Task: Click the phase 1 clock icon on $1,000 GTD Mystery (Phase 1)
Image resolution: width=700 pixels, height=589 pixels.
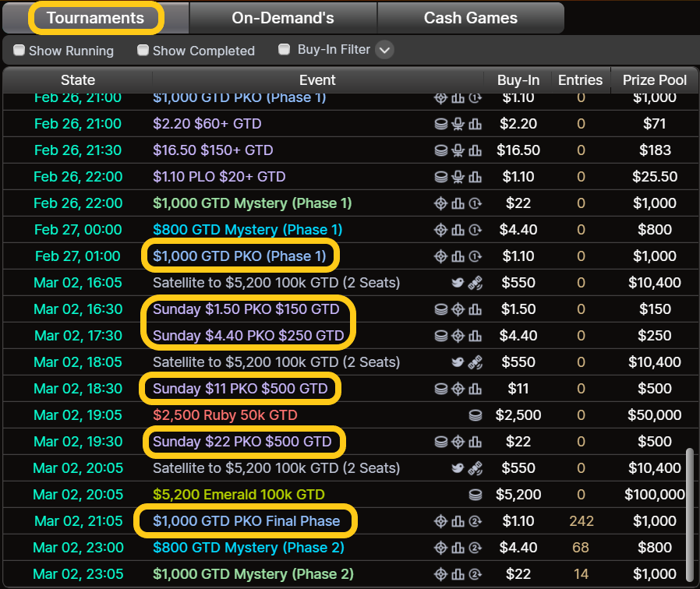Action: point(475,203)
